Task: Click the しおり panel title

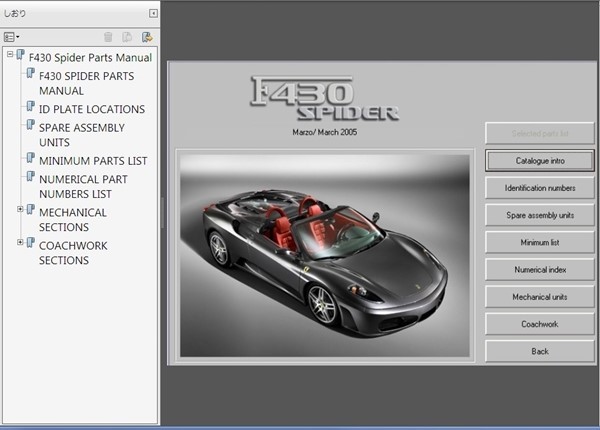Action: (x=15, y=13)
